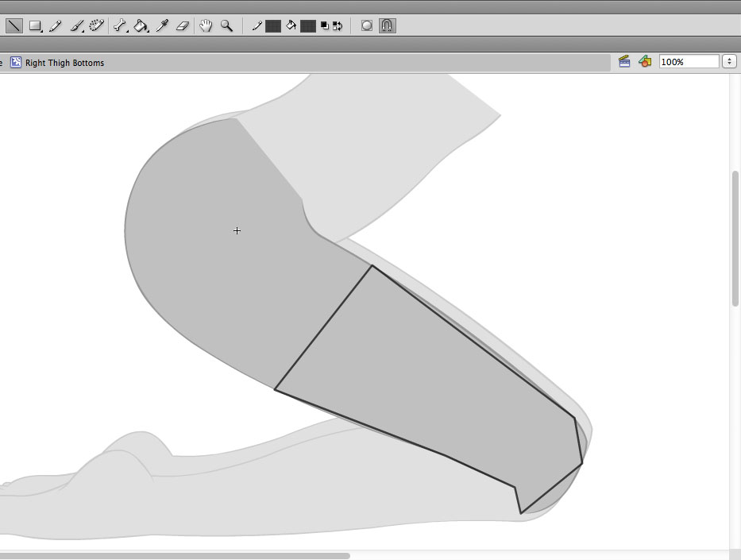
Task: Select the Line tool
Action: pyautogui.click(x=14, y=25)
